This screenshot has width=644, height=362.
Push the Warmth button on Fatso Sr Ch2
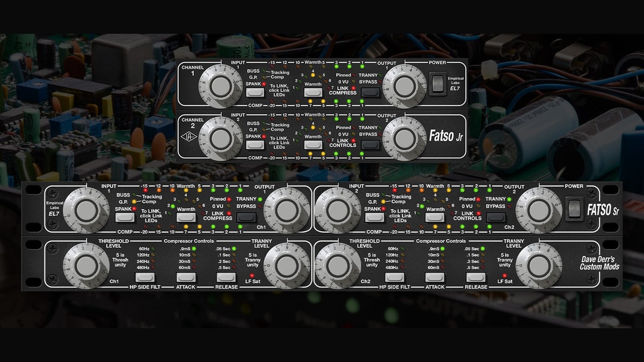(435, 217)
